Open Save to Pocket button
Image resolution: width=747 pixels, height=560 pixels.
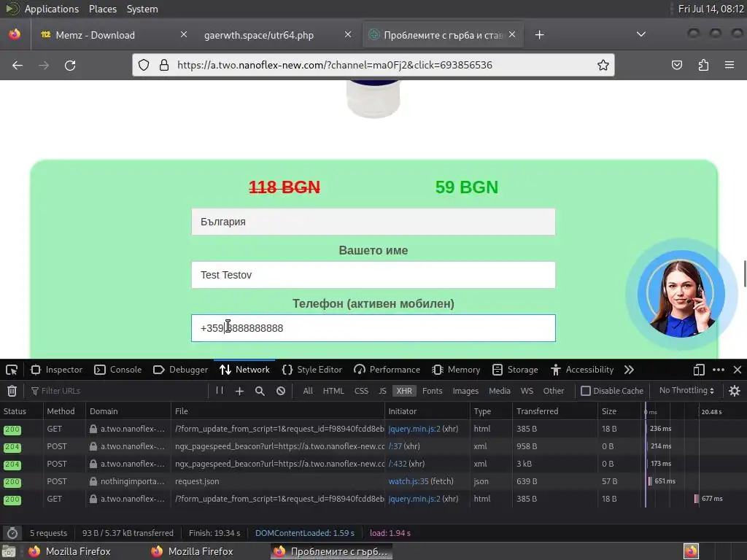coord(676,65)
